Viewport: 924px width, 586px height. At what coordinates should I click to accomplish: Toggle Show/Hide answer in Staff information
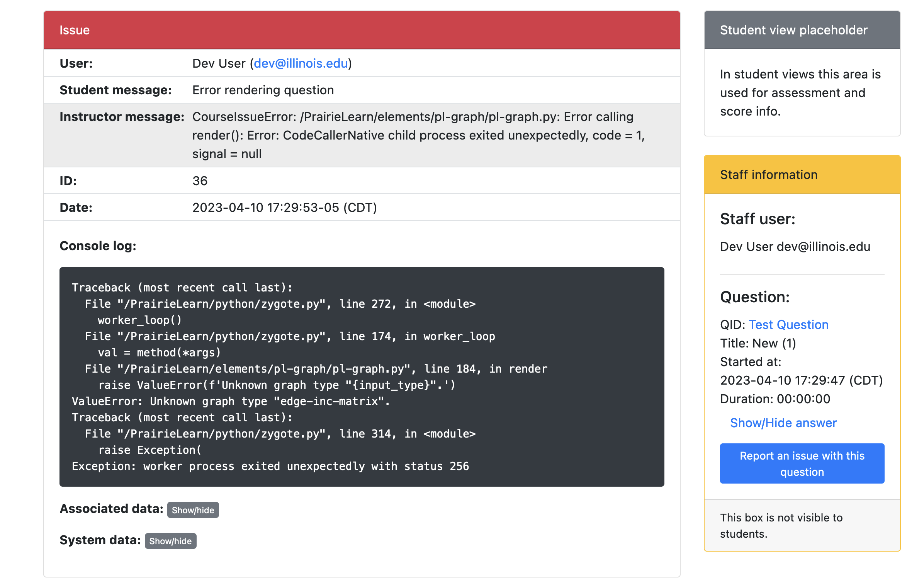[x=783, y=422]
